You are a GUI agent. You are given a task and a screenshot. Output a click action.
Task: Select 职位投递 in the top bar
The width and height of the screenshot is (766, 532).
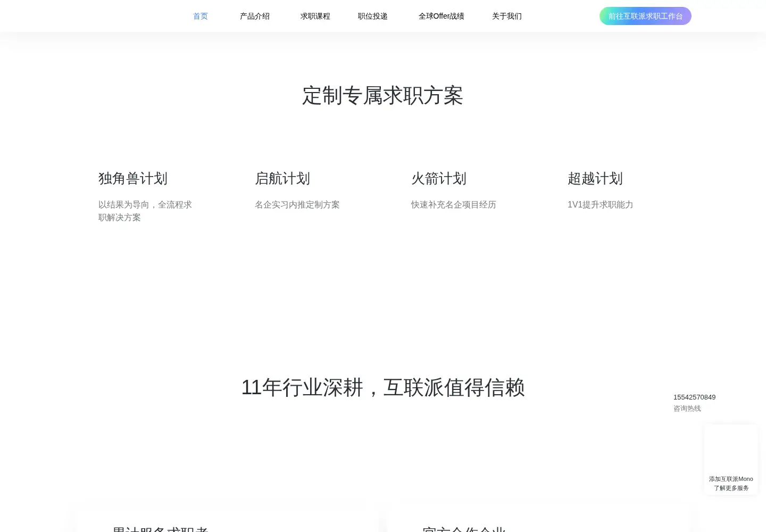[x=372, y=16]
